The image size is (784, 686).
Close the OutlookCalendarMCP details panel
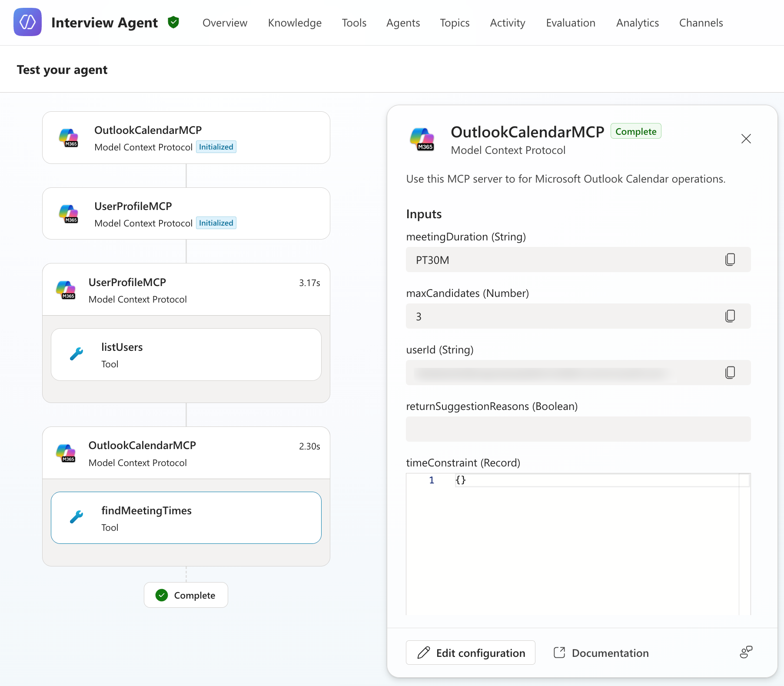pyautogui.click(x=746, y=139)
